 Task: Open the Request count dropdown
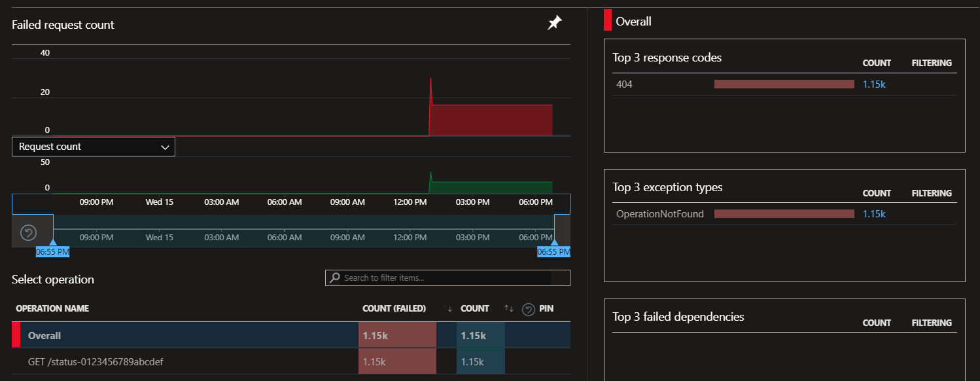pyautogui.click(x=94, y=147)
